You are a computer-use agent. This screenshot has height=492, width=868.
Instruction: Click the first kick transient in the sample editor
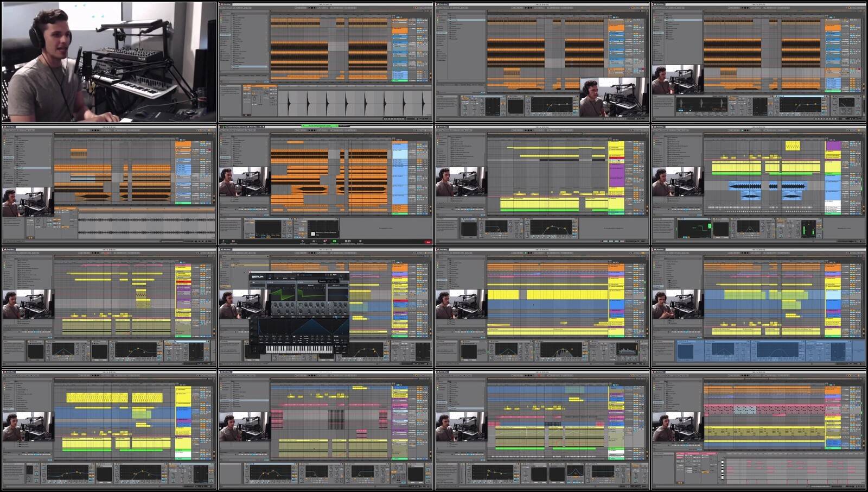[288, 103]
